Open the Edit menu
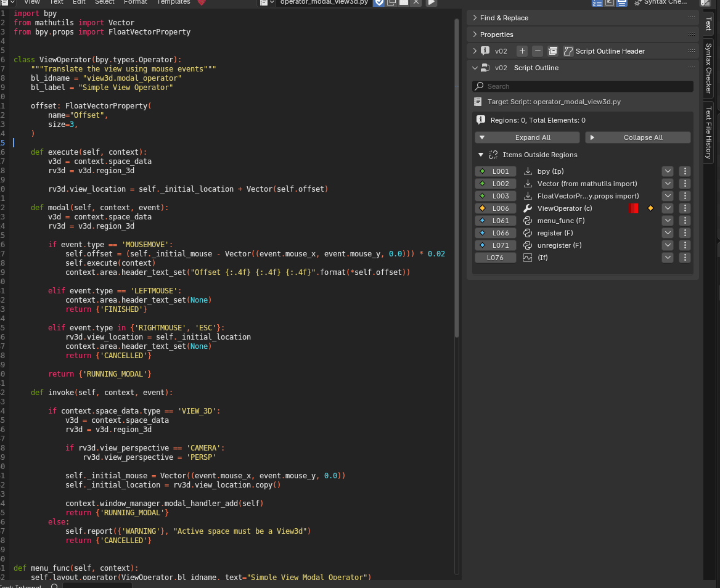 pos(79,2)
